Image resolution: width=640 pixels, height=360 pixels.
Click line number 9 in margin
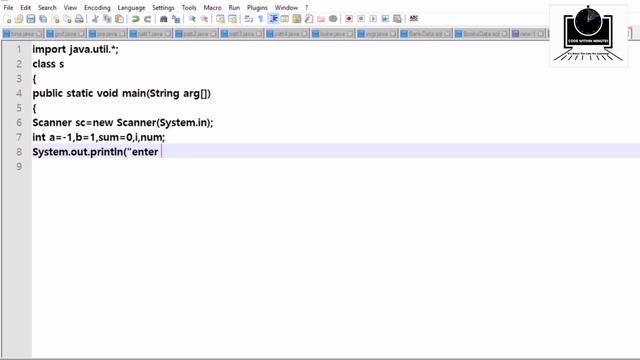(19, 167)
